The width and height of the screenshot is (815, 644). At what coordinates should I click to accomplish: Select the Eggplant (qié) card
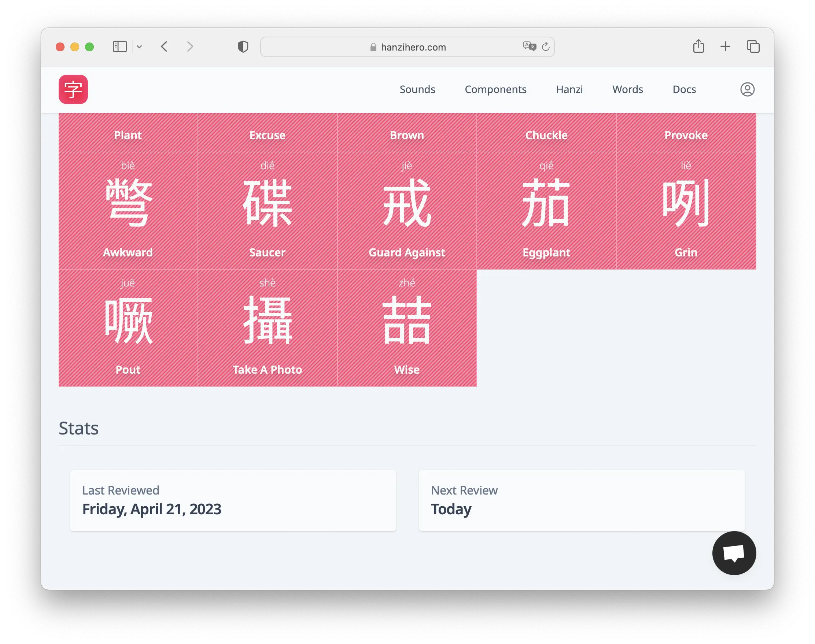click(546, 210)
